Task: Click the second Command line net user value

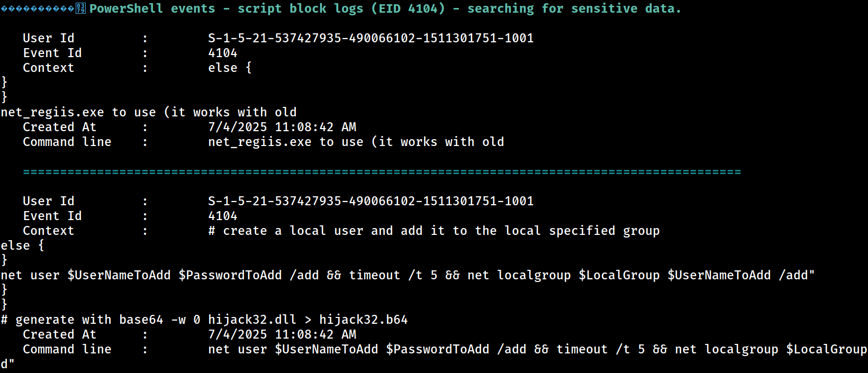Action: coord(537,349)
